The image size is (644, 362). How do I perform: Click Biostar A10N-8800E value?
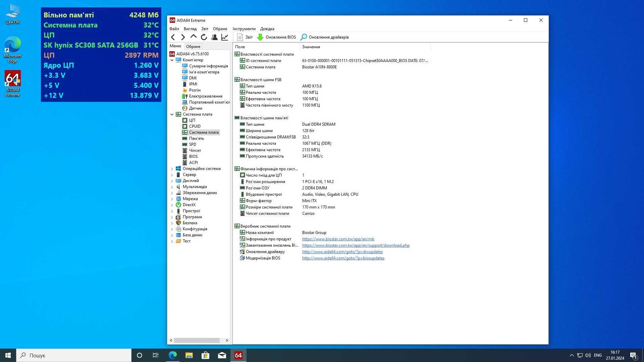click(319, 67)
